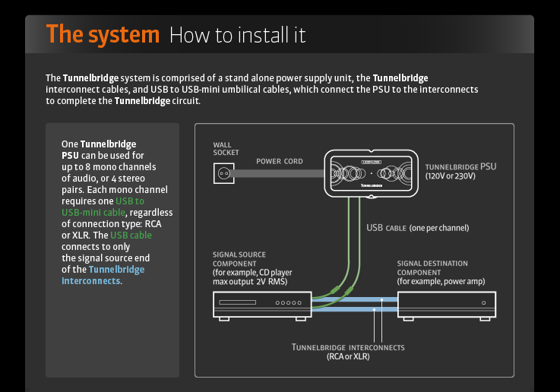Click the CD player signal source component
The width and height of the screenshot is (560, 392).
point(262,305)
